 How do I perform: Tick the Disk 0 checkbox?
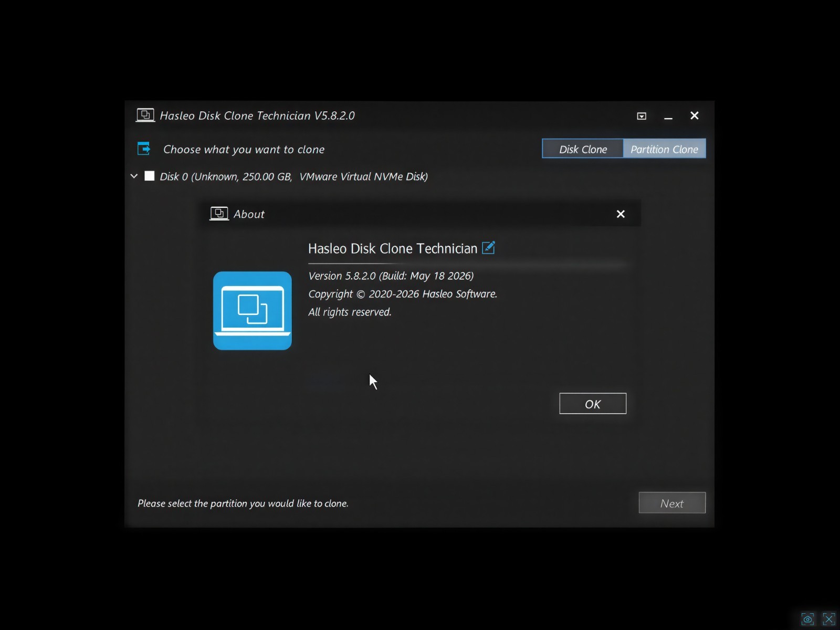150,176
